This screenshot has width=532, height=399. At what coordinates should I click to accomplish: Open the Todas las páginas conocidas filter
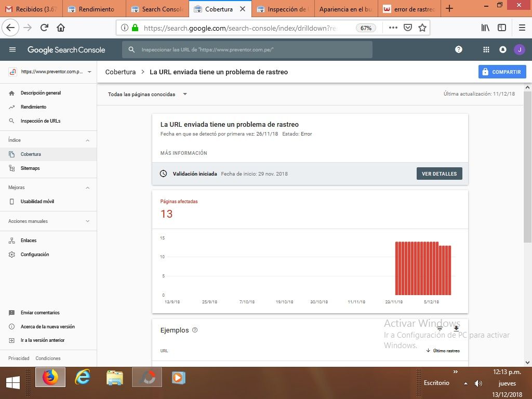147,95
